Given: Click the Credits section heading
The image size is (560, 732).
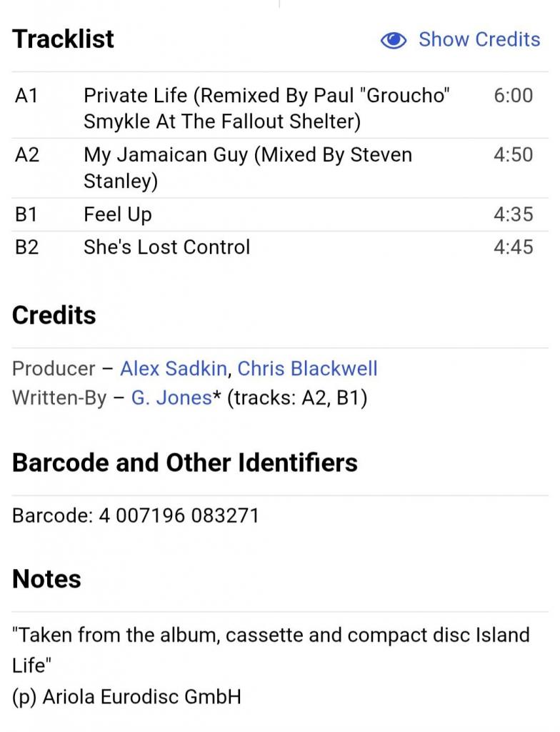Looking at the screenshot, I should tap(54, 315).
